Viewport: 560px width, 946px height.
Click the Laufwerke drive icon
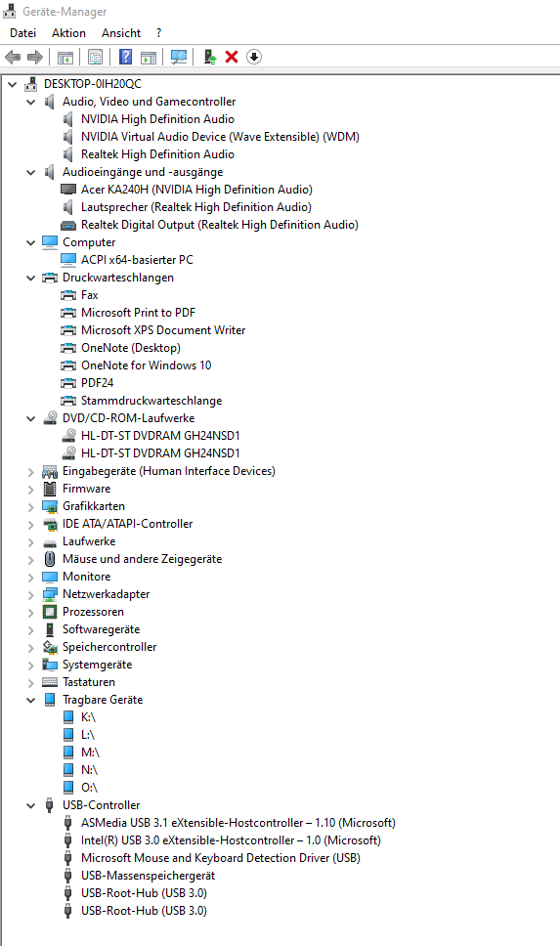50,542
